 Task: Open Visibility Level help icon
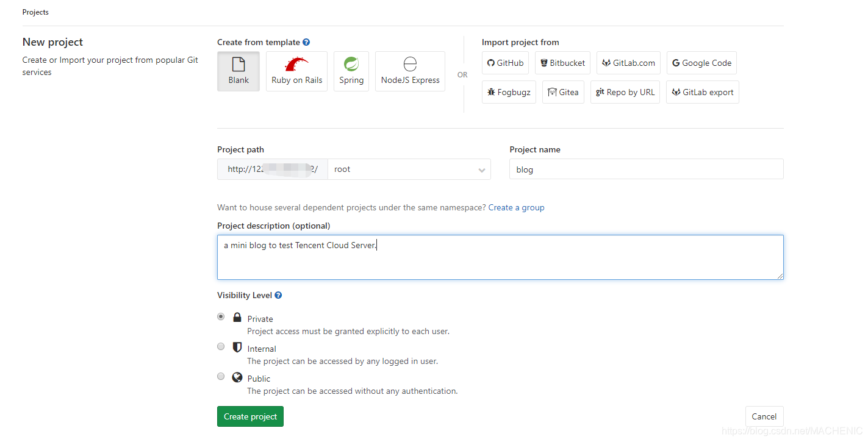coord(278,295)
